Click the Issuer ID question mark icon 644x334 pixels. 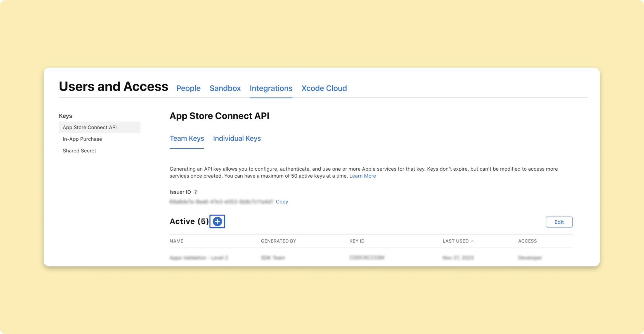[196, 192]
